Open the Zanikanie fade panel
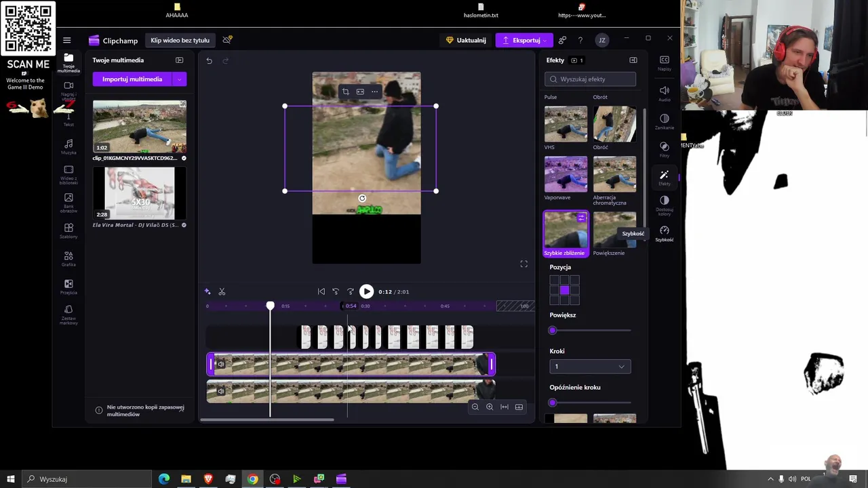 click(665, 121)
